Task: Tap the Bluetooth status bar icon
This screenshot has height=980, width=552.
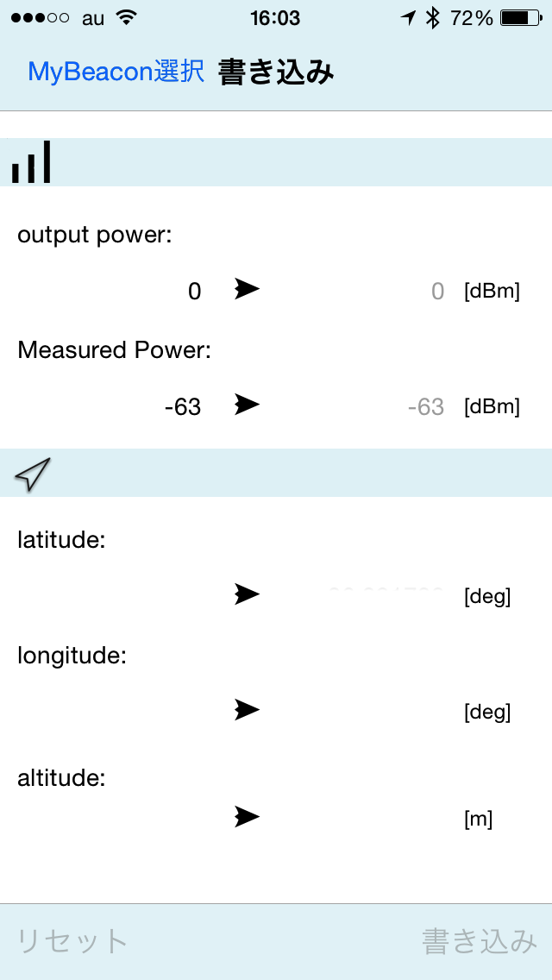Action: tap(433, 19)
